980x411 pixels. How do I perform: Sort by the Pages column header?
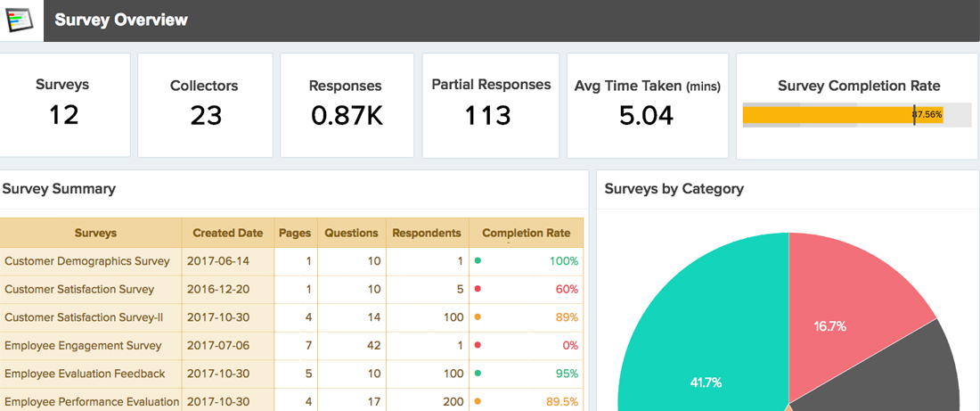tap(295, 233)
